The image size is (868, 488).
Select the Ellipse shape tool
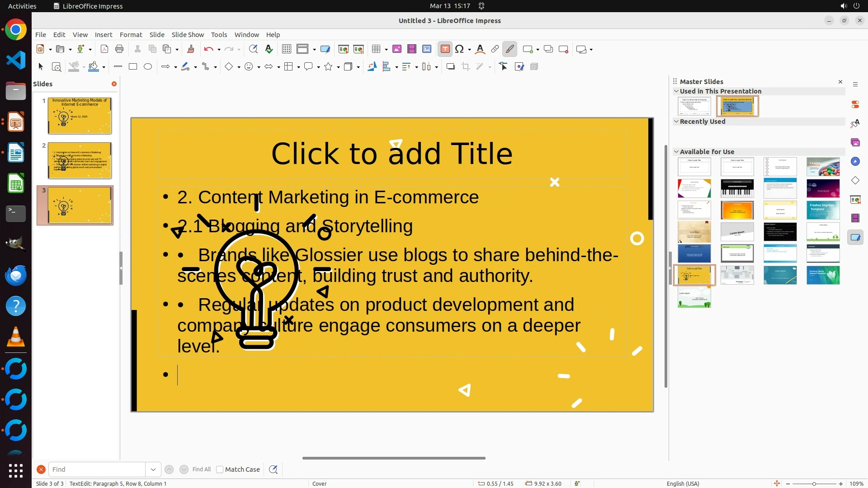[x=148, y=67]
